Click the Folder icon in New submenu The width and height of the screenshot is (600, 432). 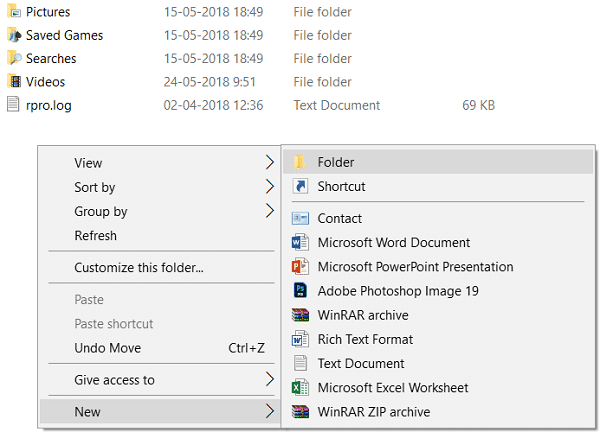(299, 162)
